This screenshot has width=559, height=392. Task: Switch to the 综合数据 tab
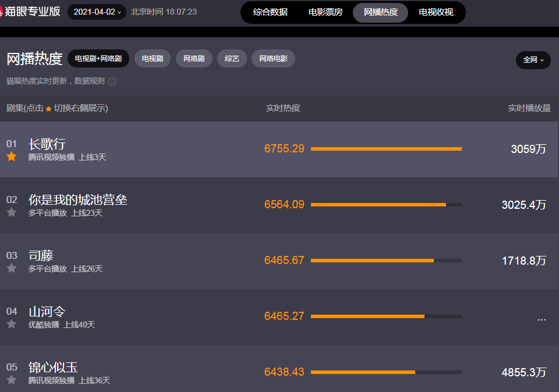pyautogui.click(x=270, y=12)
